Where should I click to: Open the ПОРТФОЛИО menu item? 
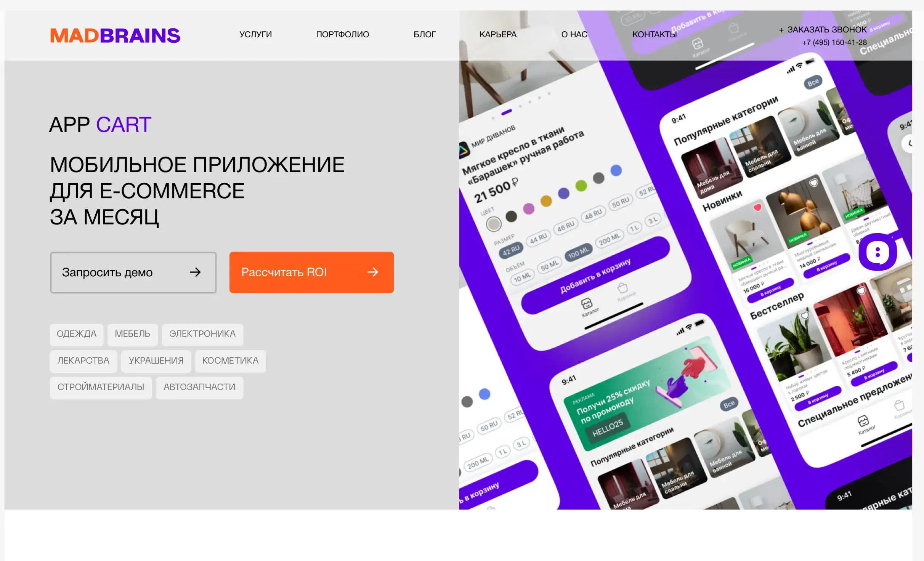[343, 34]
